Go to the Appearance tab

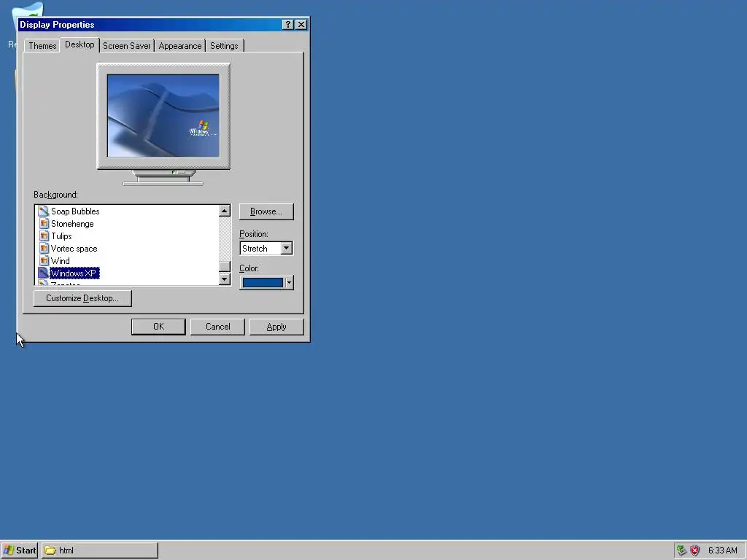tap(180, 46)
